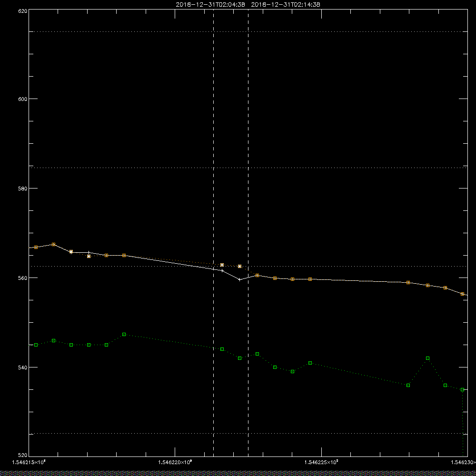Click the 580 y-axis label
Image resolution: width=476 pixels, height=476 pixels.
[23, 188]
